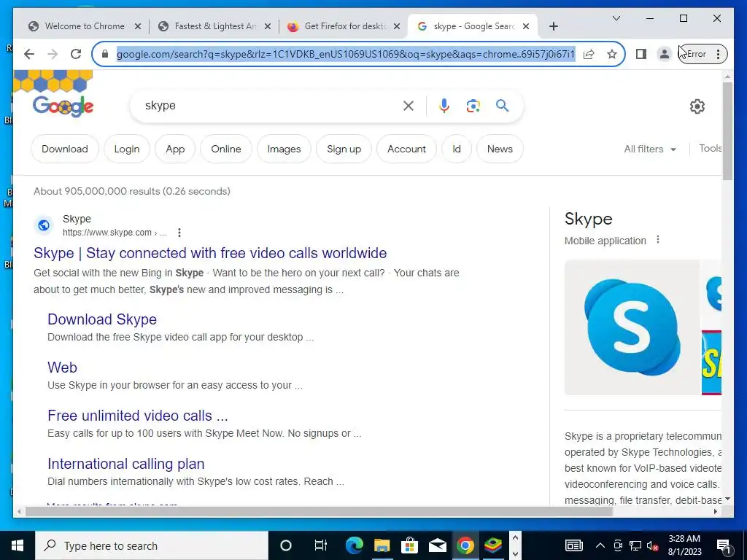This screenshot has width=747, height=560.
Task: Open the Chrome side panel
Action: pyautogui.click(x=641, y=54)
